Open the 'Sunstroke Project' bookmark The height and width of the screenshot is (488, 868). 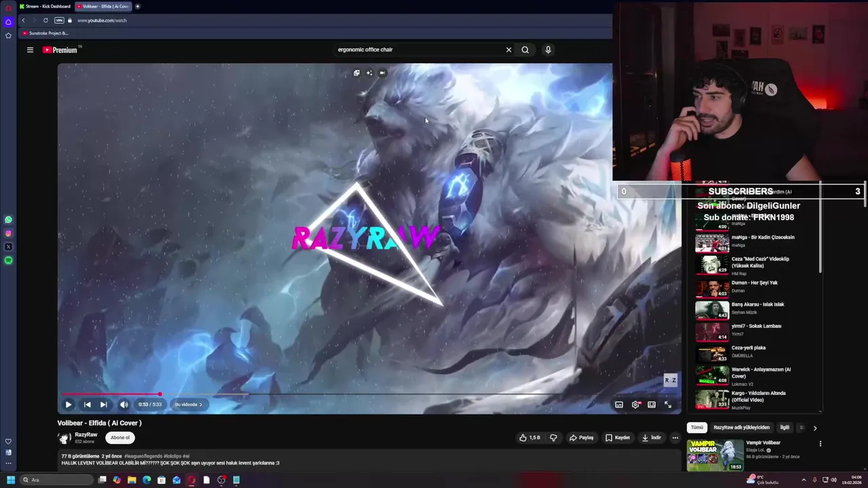tap(45, 33)
